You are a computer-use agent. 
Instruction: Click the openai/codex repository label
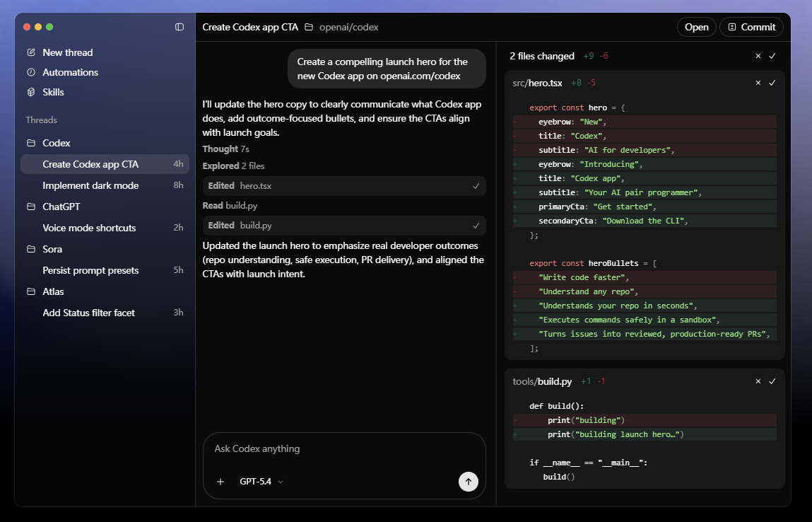(x=348, y=27)
